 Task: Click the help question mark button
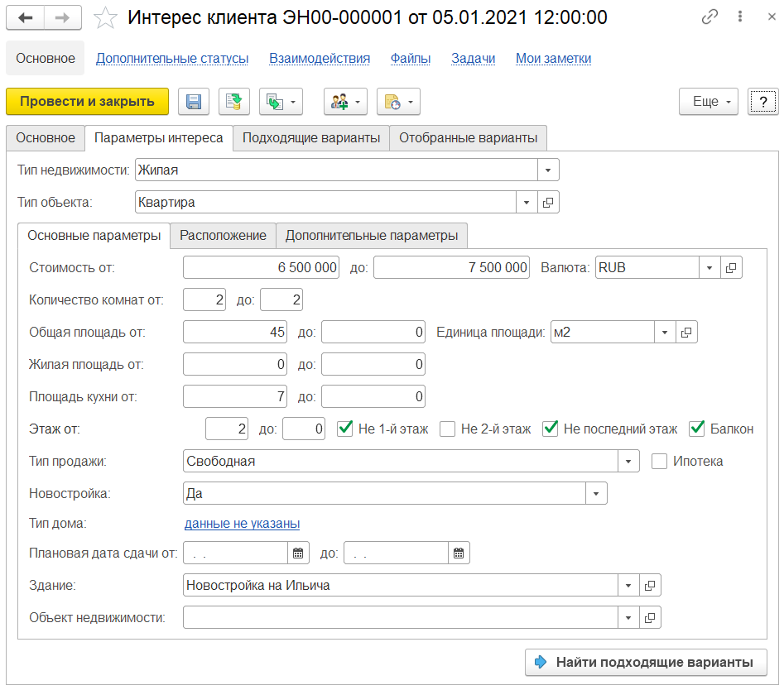point(762,102)
